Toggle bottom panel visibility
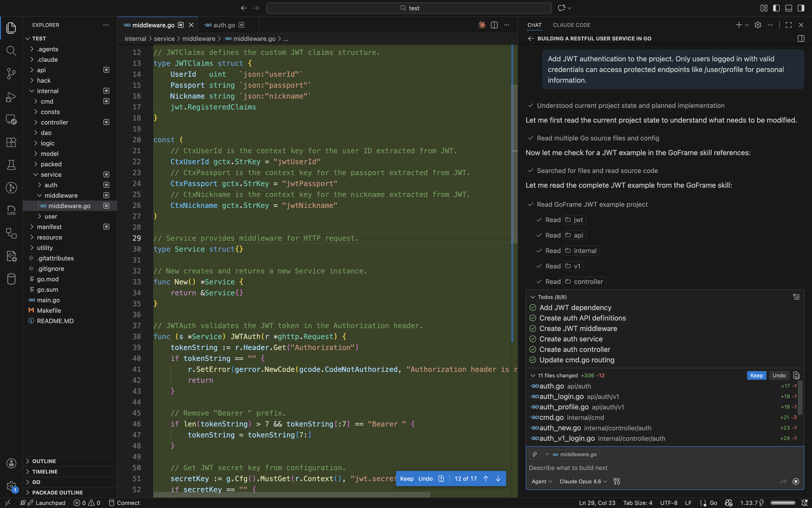812x508 pixels. pos(788,8)
